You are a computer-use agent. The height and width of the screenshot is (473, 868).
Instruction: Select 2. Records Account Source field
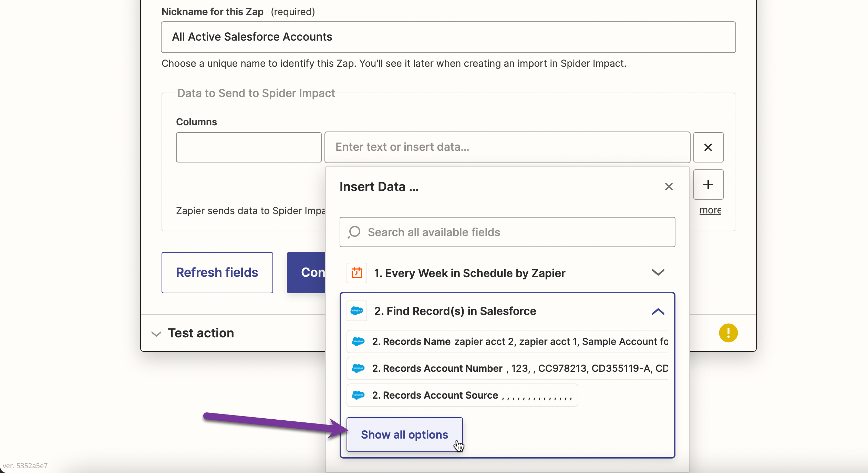pos(462,395)
